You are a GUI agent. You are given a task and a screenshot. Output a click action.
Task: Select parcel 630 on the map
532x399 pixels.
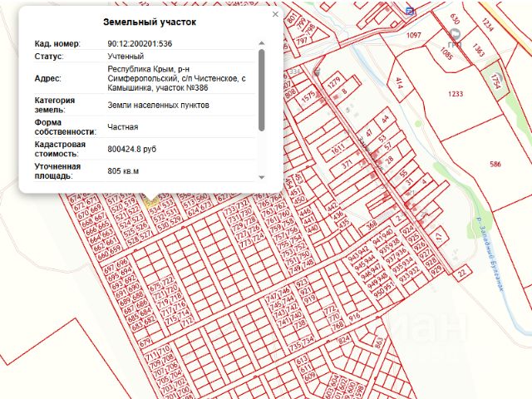click(x=455, y=19)
